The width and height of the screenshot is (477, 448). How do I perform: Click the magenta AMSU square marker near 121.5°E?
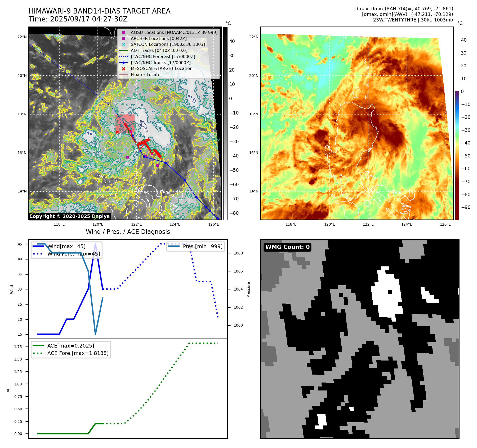(127, 157)
